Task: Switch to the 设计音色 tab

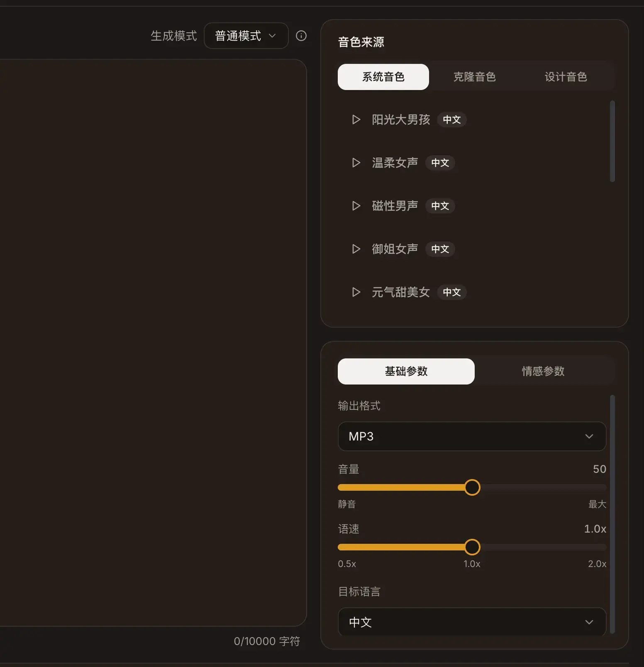Action: tap(565, 77)
